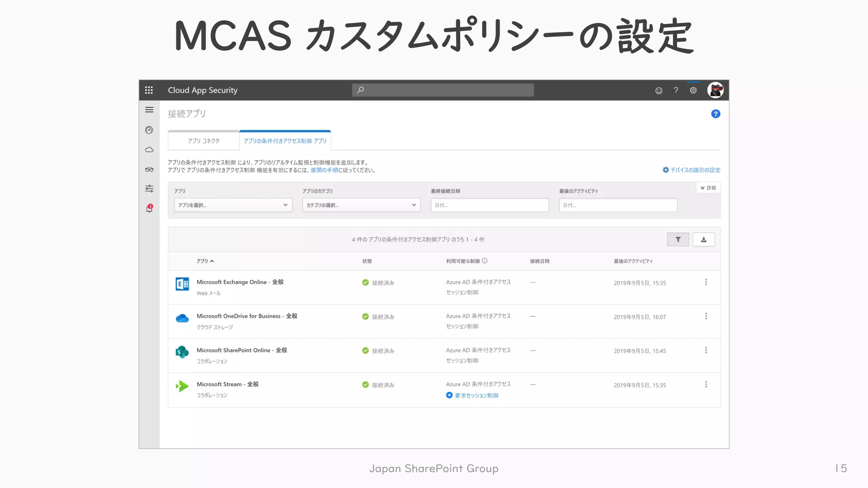
Task: Expand the 詳細 filter toggle
Action: [x=708, y=188]
